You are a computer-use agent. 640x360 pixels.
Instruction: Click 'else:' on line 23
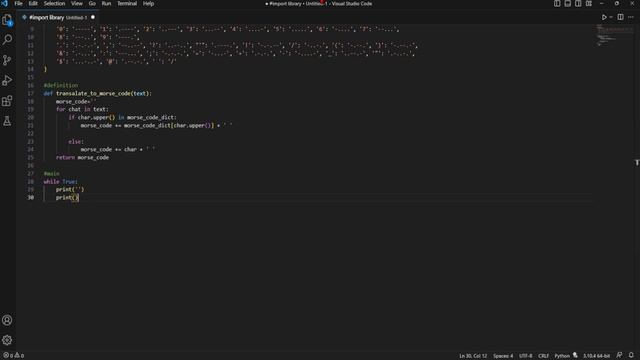76,142
